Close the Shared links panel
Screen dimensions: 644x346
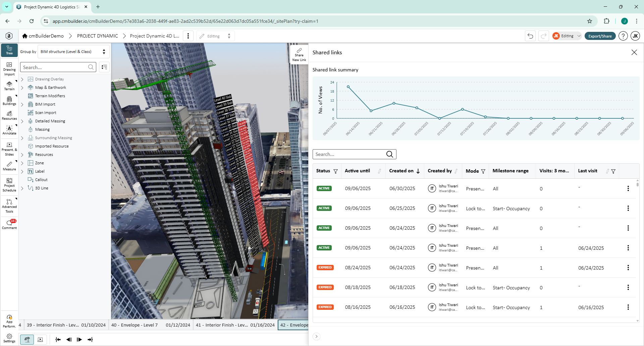(x=634, y=52)
